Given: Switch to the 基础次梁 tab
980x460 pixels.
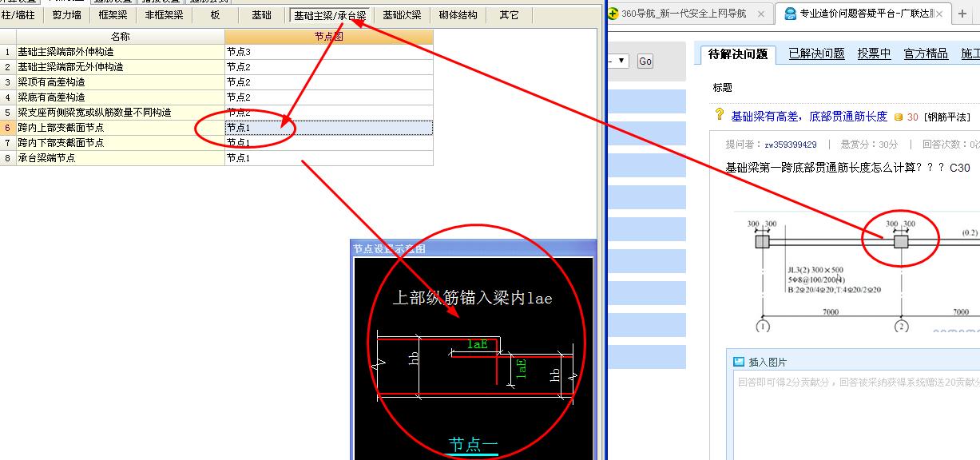Looking at the screenshot, I should tap(402, 14).
